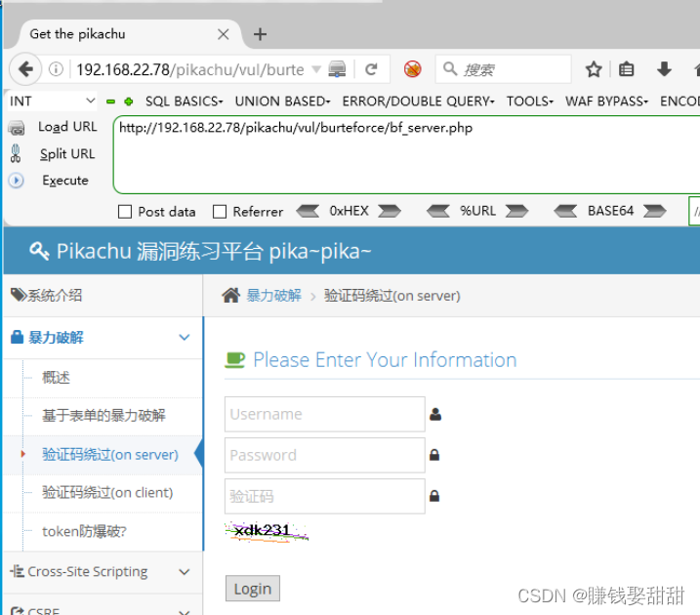Open the INT type dropdown in HackBar
Image resolution: width=700 pixels, height=615 pixels.
[53, 102]
